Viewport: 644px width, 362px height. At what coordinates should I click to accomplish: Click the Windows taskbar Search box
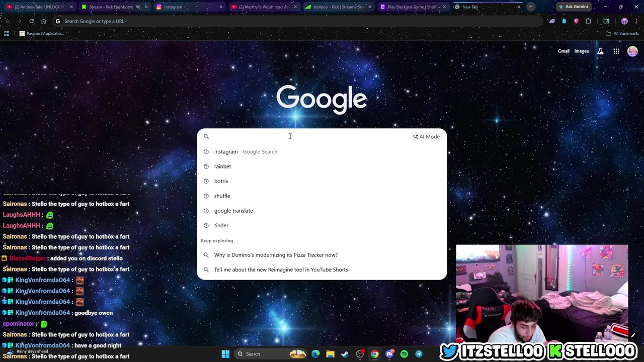272,354
